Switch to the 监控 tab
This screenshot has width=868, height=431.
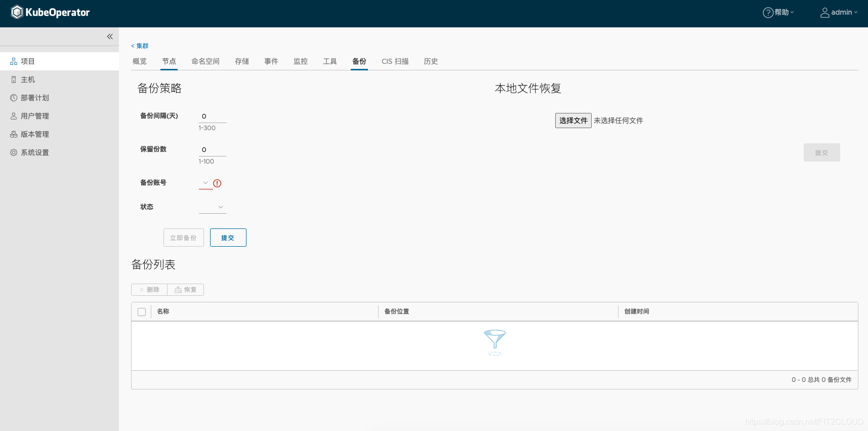click(x=301, y=61)
